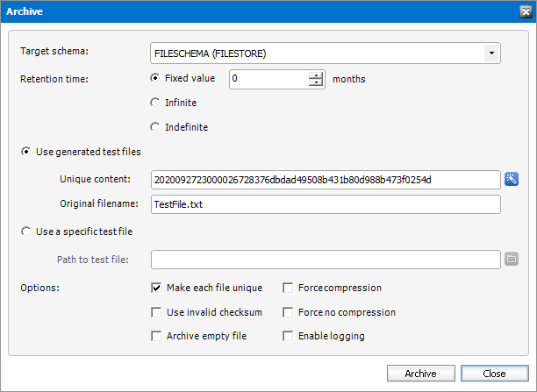
Task: Click the browse folder icon for test file
Action: coord(512,259)
